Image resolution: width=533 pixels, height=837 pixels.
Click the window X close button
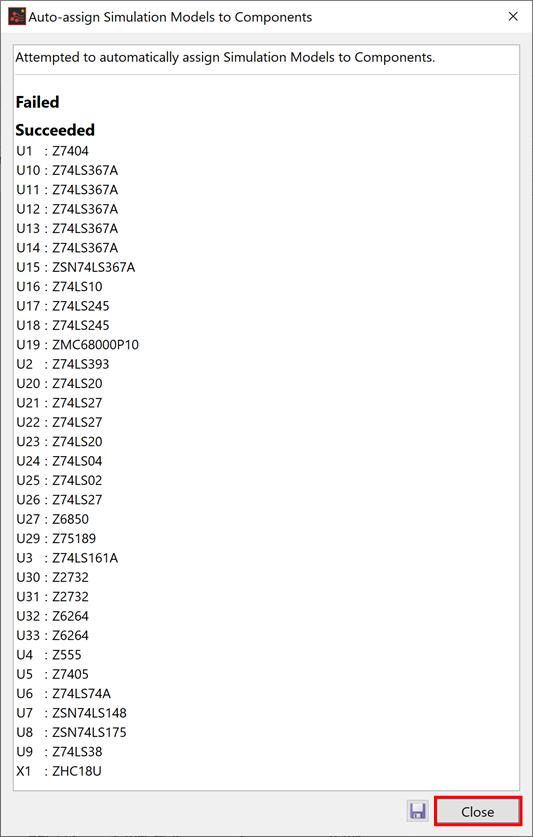click(x=513, y=17)
